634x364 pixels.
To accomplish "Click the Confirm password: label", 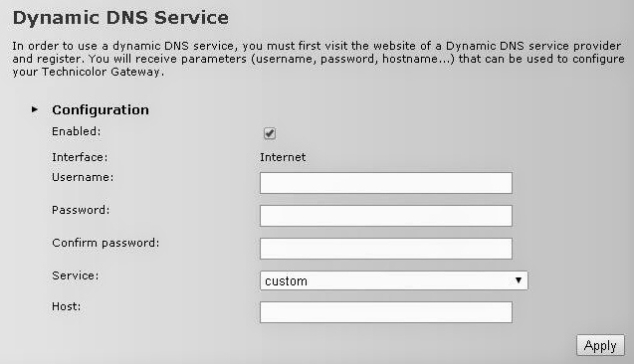I will (106, 243).
